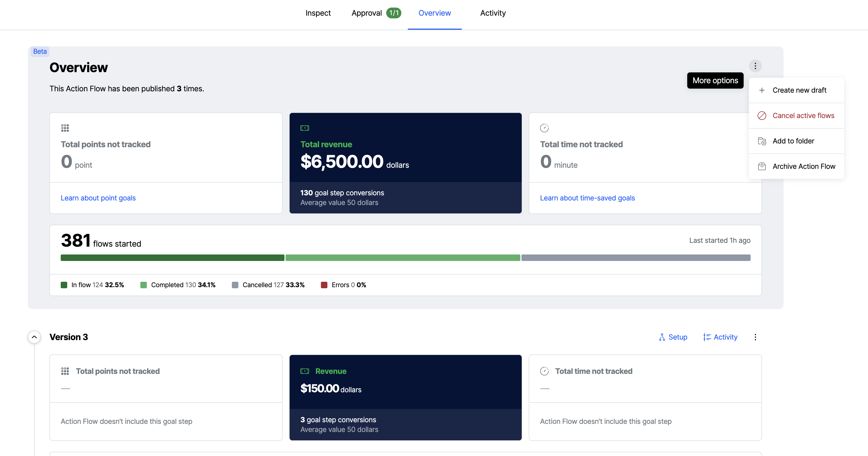
Task: Click Learn about point goals link
Action: 98,197
